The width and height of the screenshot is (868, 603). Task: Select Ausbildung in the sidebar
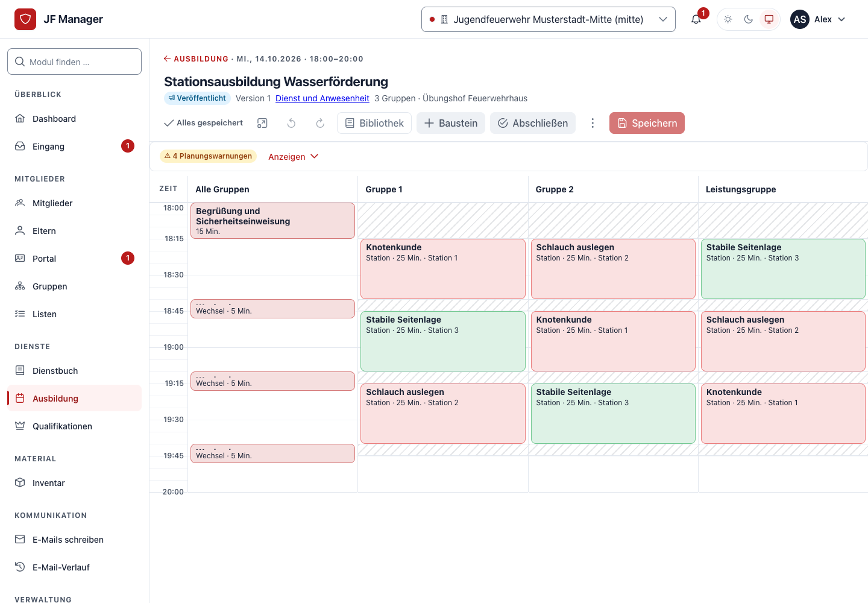click(x=75, y=399)
